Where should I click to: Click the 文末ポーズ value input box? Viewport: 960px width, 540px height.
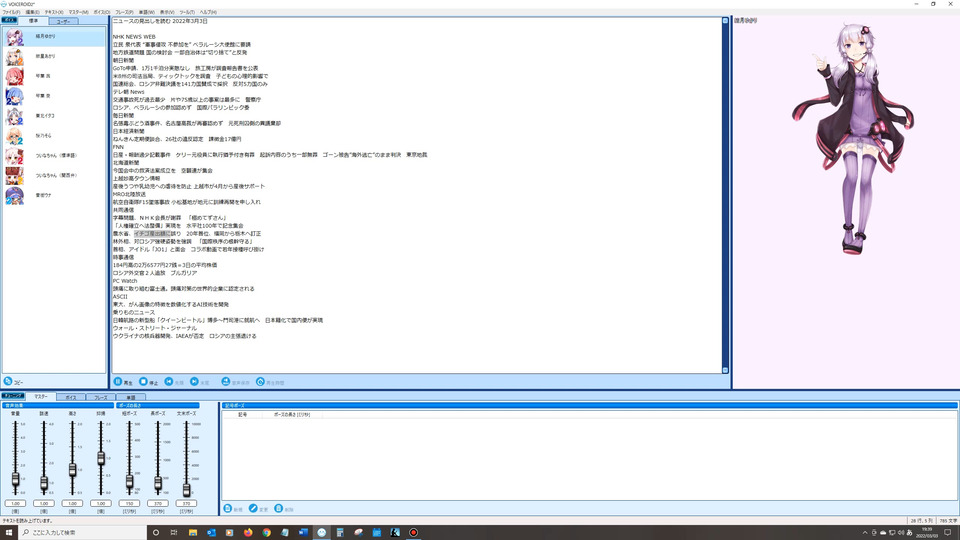pyautogui.click(x=186, y=503)
